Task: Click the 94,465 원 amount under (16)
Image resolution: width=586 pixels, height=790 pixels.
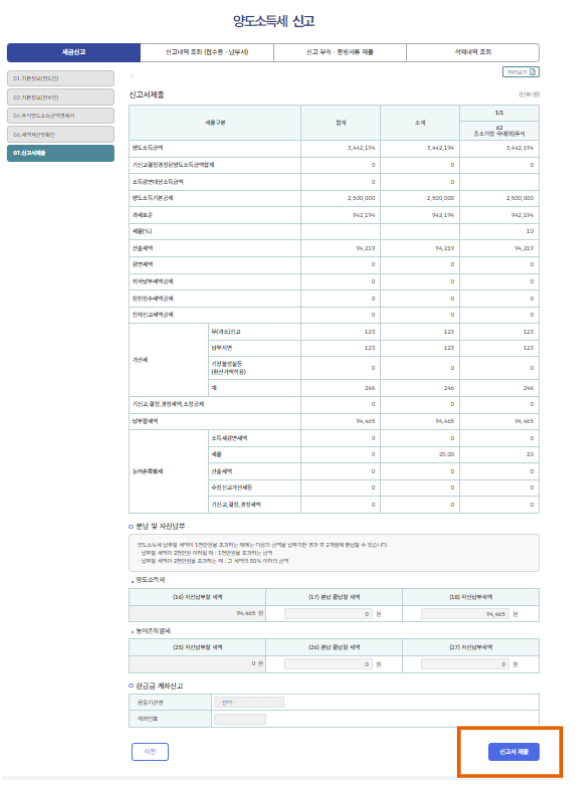Action: coord(250,614)
